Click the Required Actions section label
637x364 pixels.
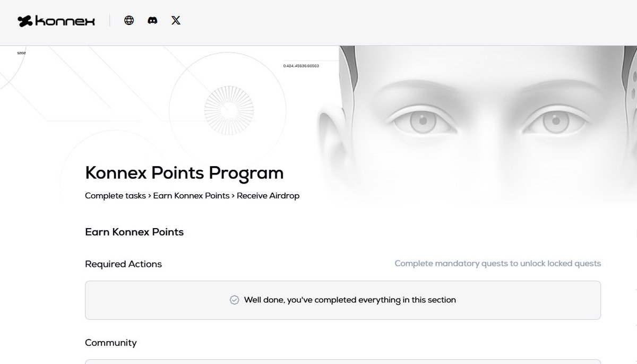123,264
